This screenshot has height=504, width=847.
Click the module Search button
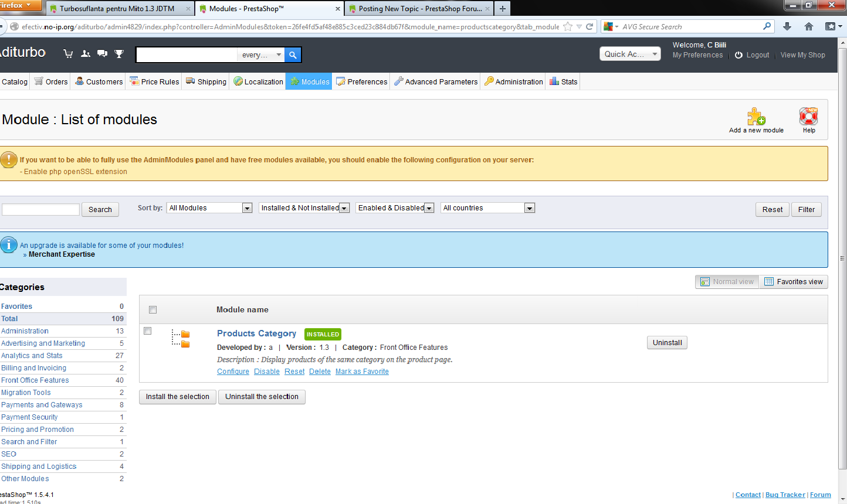click(100, 210)
